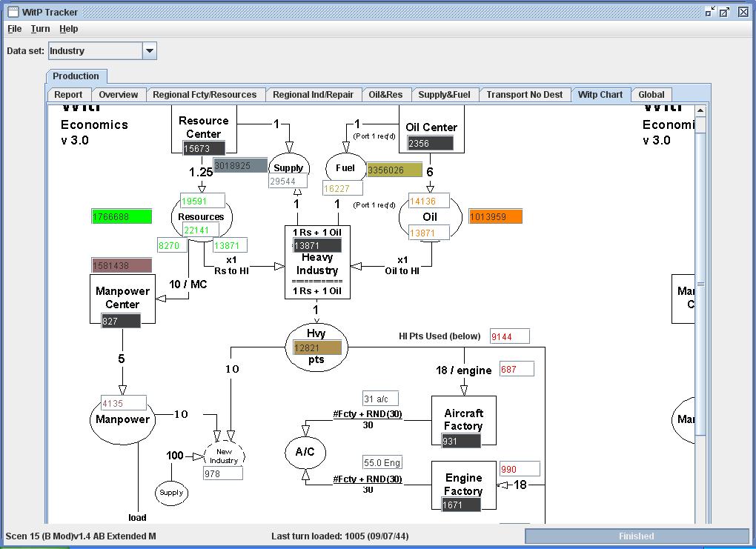Viewport: 756px width, 549px height.
Task: Click the Hvy pts value 12821
Action: pyautogui.click(x=317, y=347)
